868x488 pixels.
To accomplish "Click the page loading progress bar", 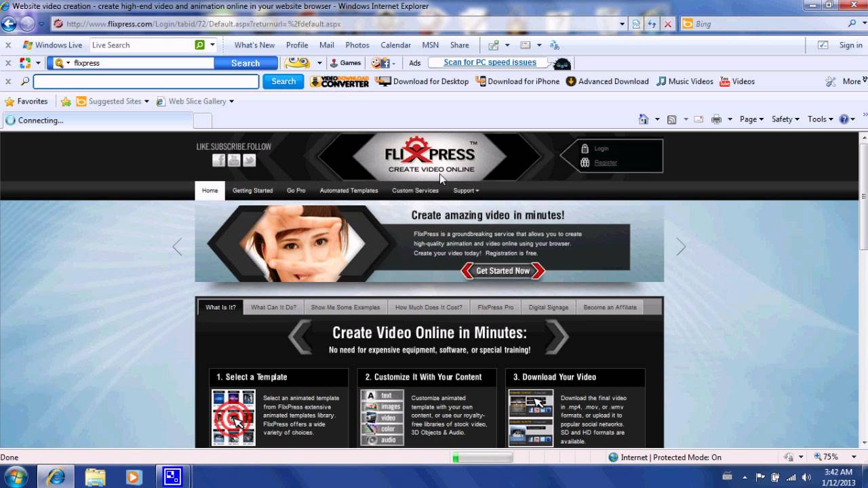I will tap(482, 458).
